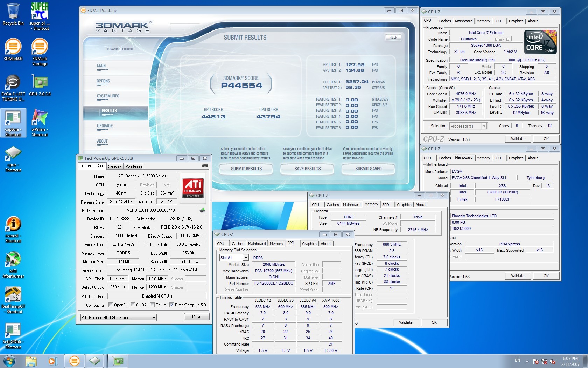The width and height of the screenshot is (588, 368).
Task: Click the Close button at GPU-Z's bottom
Action: 197,317
